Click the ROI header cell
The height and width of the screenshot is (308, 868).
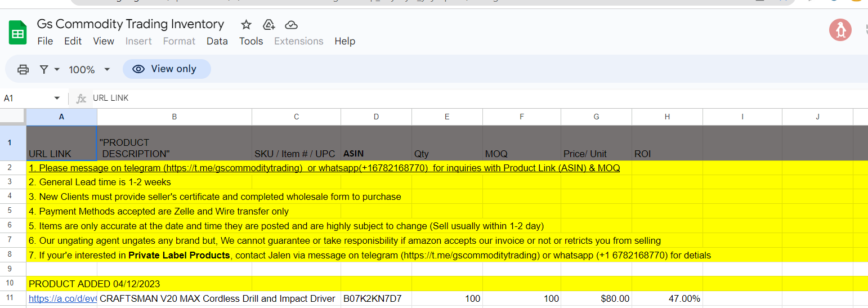pyautogui.click(x=668, y=143)
